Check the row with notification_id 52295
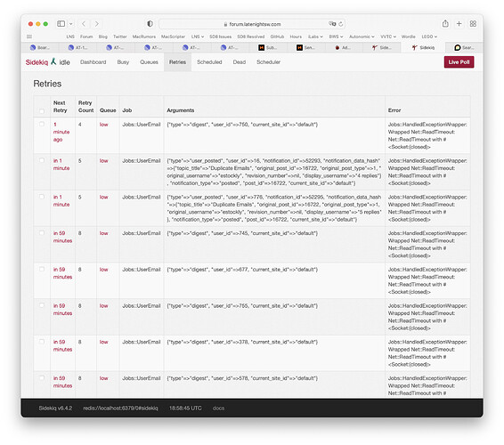Viewport: 504px width, 445px height. (42, 197)
